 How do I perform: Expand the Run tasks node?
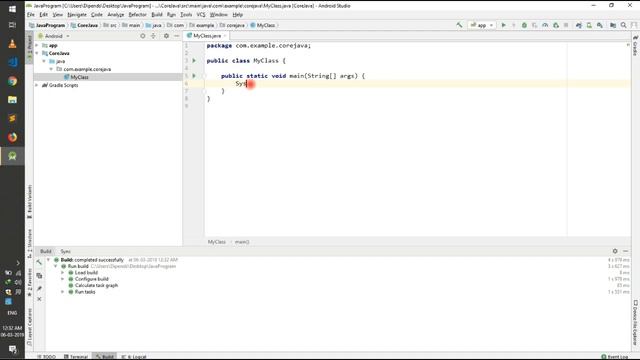63,292
